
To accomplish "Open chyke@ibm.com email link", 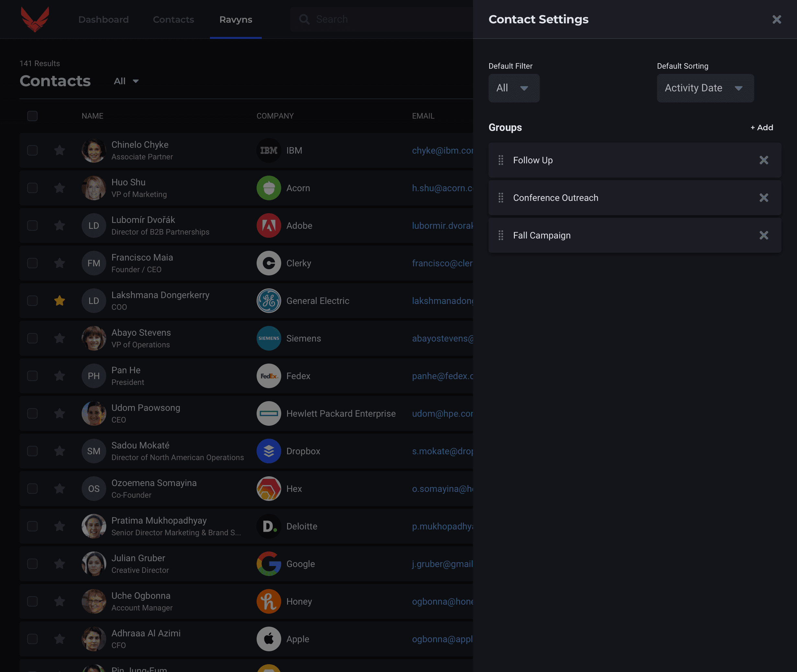I will point(442,150).
